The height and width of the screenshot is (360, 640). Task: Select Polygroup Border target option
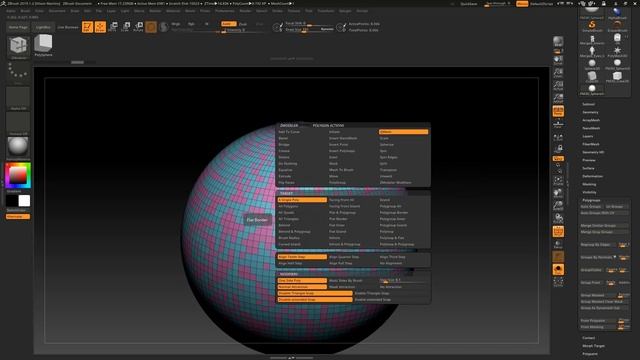(393, 213)
